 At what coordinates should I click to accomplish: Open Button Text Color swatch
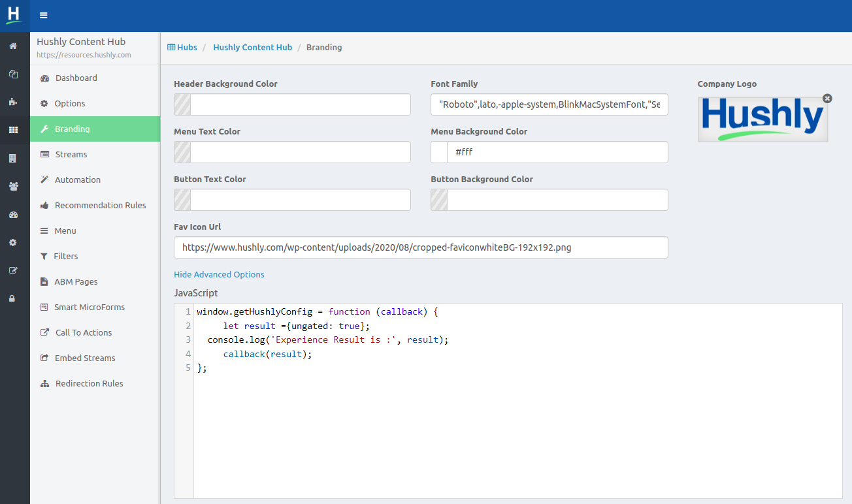[182, 200]
